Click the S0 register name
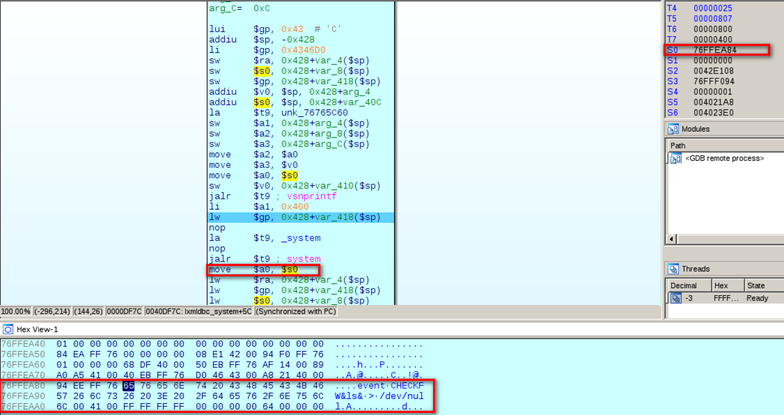Viewport: 784px width, 415px height. 672,50
